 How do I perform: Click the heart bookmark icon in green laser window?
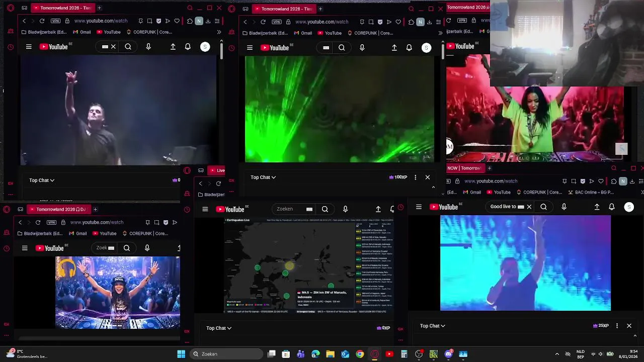point(398,22)
